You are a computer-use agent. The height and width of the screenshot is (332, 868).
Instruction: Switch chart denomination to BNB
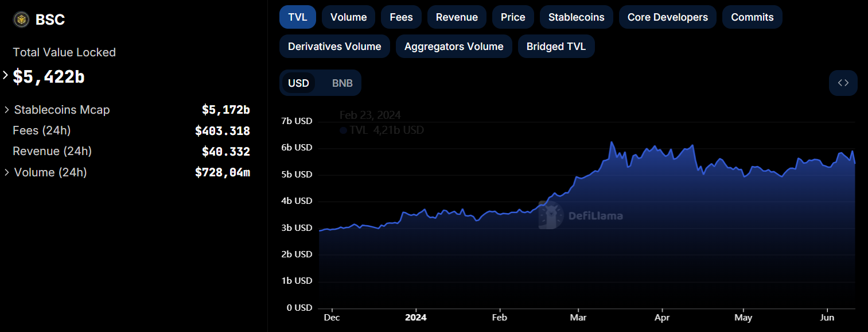pos(342,83)
